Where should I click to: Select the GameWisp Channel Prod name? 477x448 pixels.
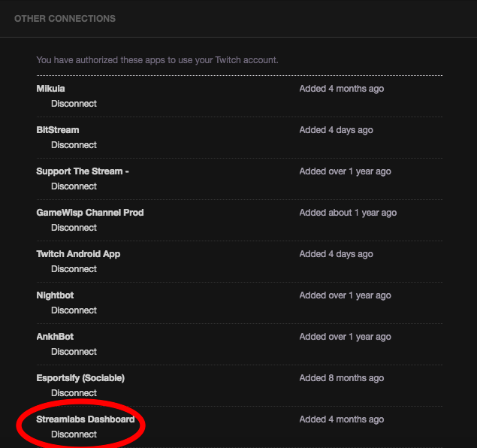[89, 213]
